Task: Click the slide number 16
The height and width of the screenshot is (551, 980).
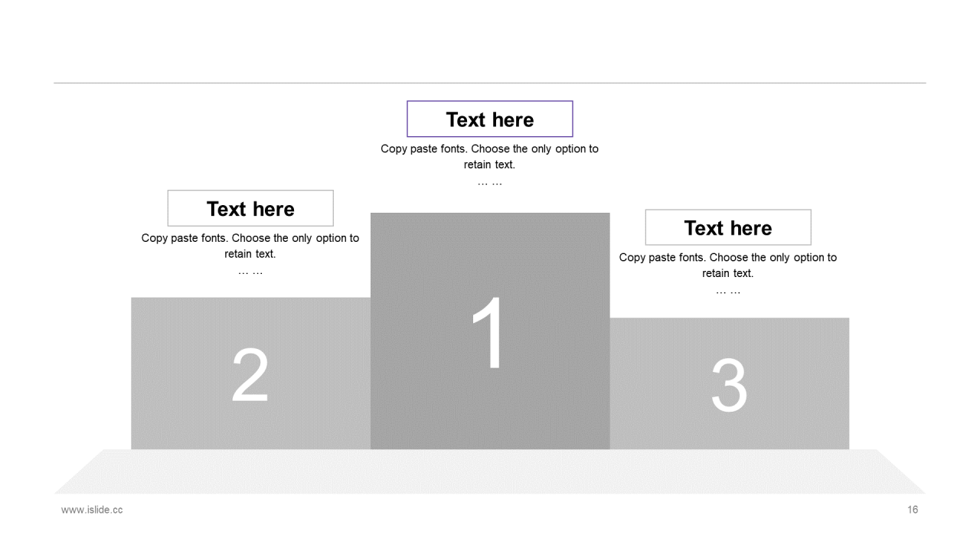Action: [x=913, y=510]
